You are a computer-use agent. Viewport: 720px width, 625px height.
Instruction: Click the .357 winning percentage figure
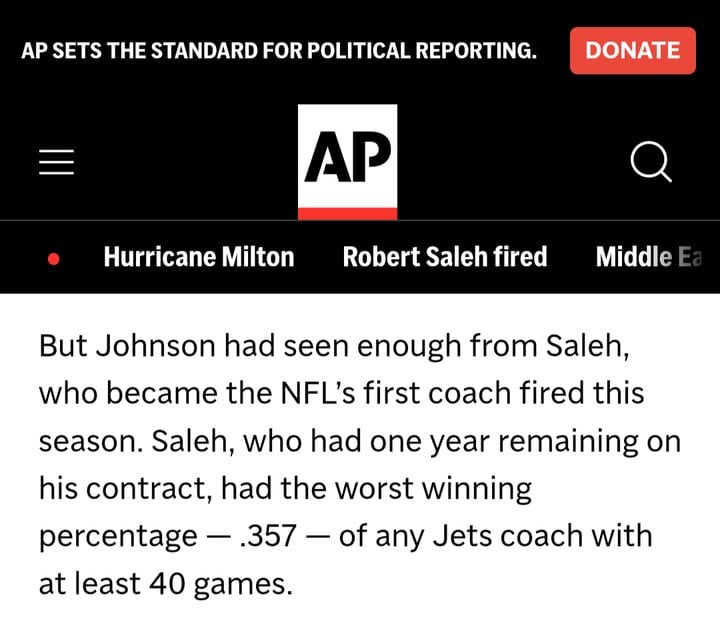coord(268,535)
